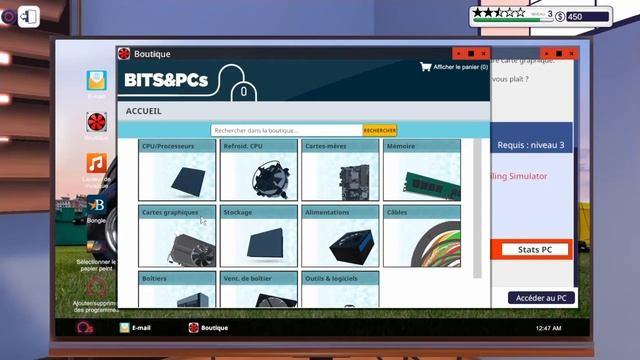Open the red fan Boutique desktop icon

96,122
